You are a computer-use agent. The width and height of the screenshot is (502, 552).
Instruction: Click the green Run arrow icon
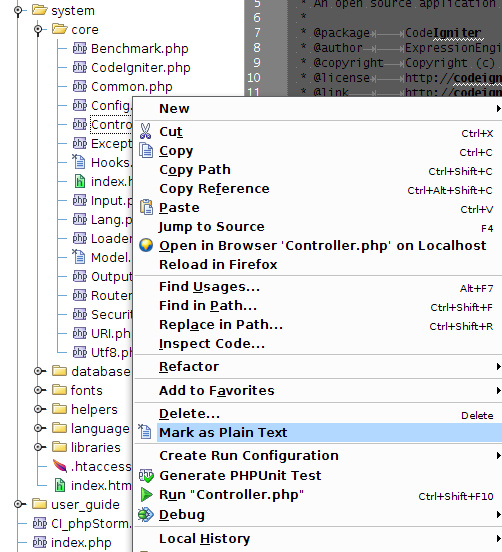(146, 495)
